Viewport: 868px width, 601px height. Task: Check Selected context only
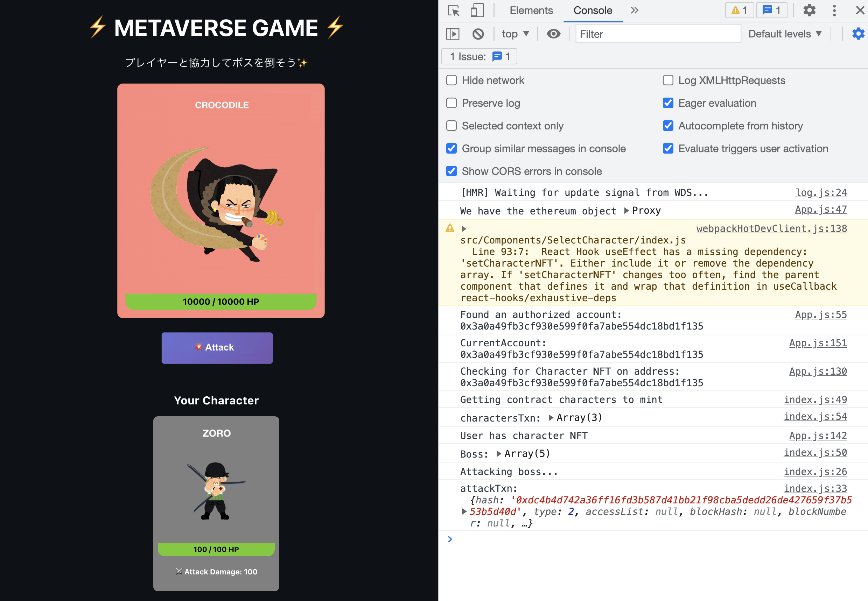[x=451, y=125]
